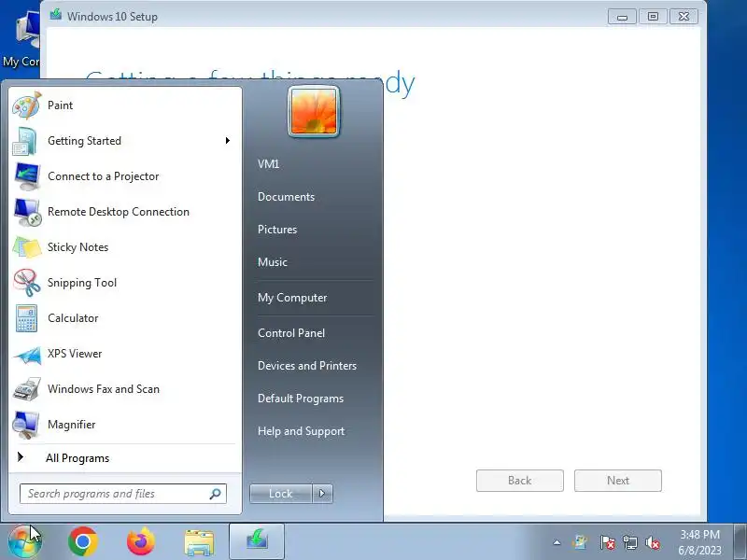This screenshot has height=560, width=747.
Task: Click the Start orb button
Action: coord(24,542)
